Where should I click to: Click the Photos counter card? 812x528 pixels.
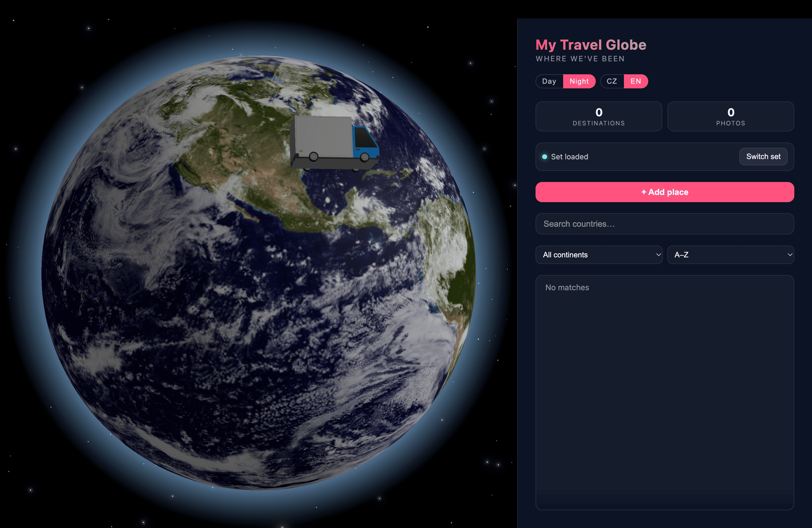(x=731, y=116)
